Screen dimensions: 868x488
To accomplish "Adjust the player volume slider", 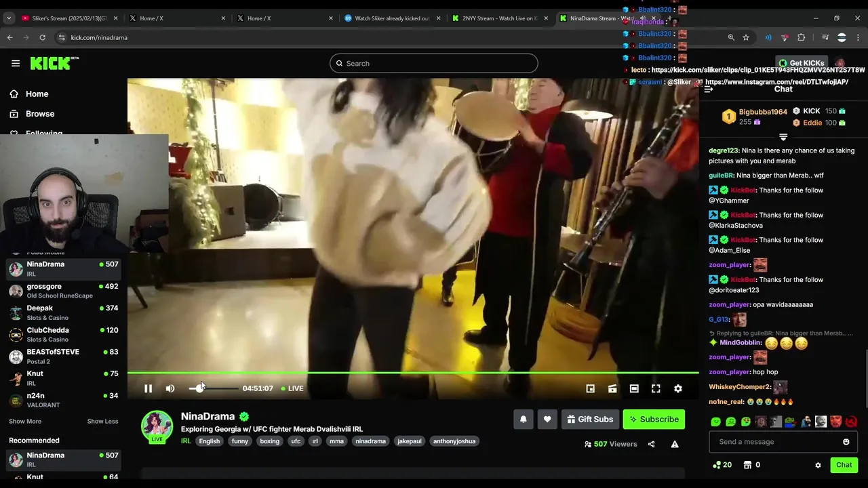I will (214, 388).
